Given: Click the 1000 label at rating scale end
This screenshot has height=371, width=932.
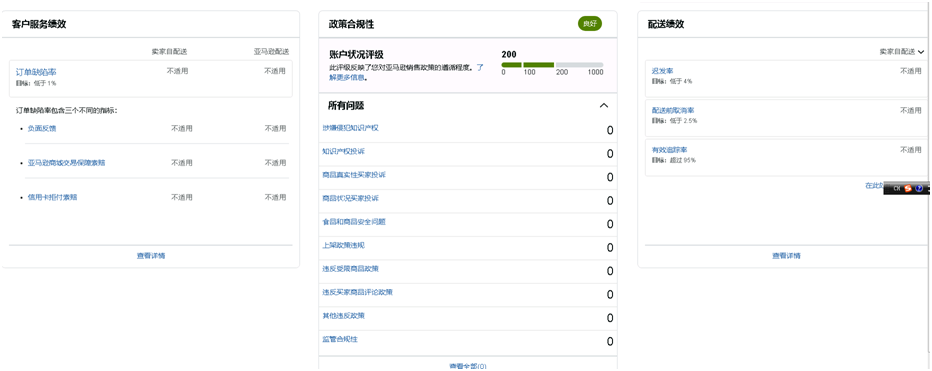Looking at the screenshot, I should click(x=596, y=73).
